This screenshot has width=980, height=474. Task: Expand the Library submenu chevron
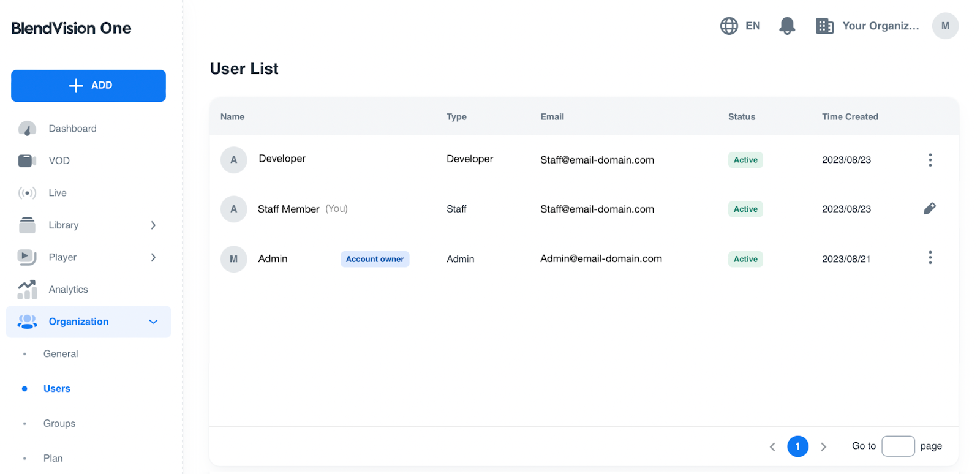tap(153, 225)
